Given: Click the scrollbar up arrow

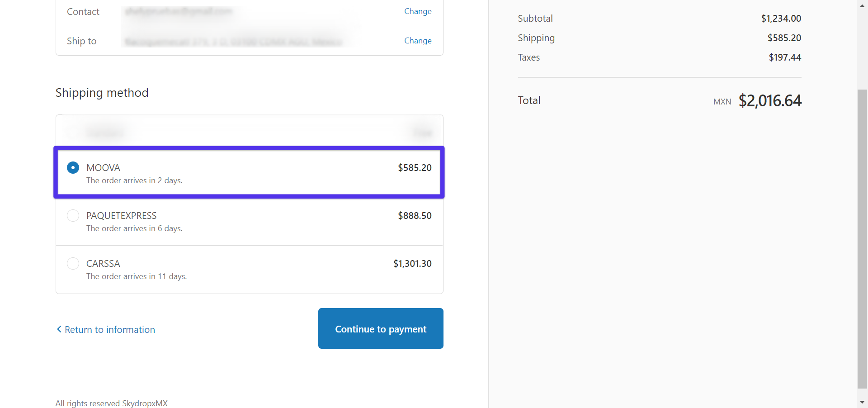Looking at the screenshot, I should pos(862,5).
